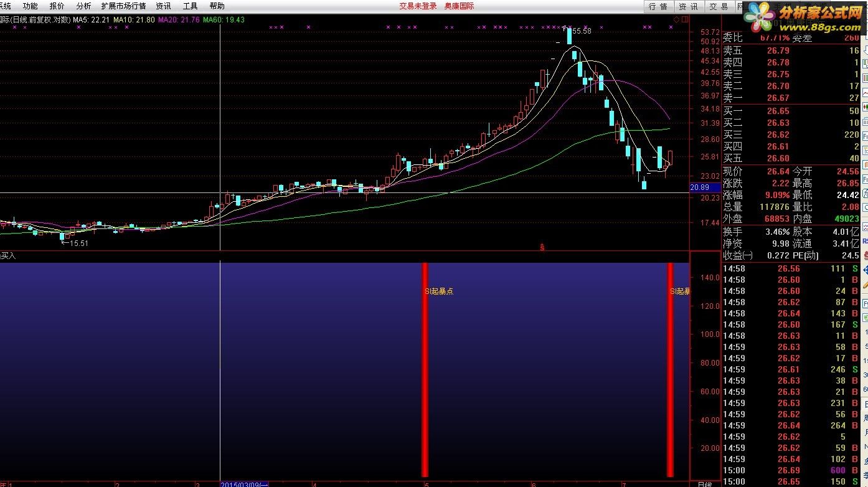Open the 报价 menu
Image resolution: width=868 pixels, height=487 pixels.
pyautogui.click(x=57, y=6)
